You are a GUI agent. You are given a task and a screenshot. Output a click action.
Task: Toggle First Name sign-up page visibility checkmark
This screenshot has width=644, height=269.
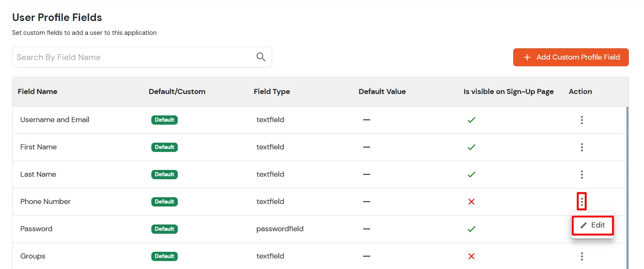click(471, 147)
